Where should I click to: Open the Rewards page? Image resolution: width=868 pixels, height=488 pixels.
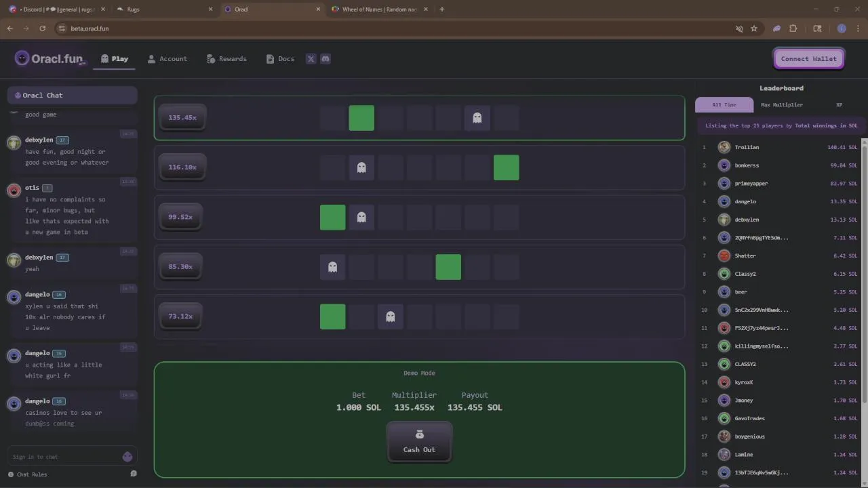[x=226, y=59]
